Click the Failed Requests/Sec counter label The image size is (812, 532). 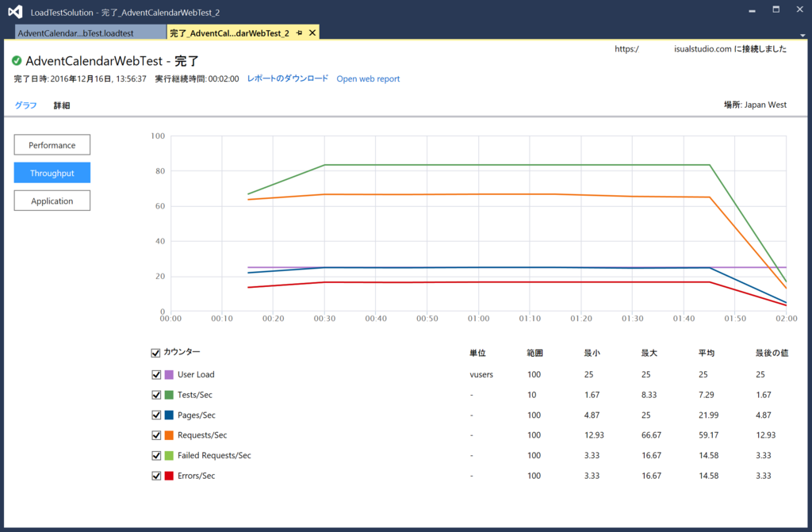tap(214, 455)
